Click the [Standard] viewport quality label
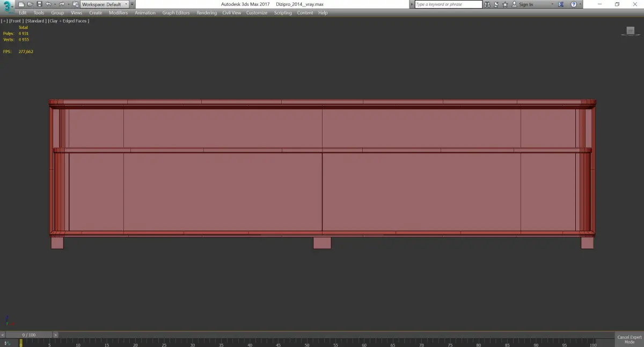644x347 pixels. click(x=35, y=21)
